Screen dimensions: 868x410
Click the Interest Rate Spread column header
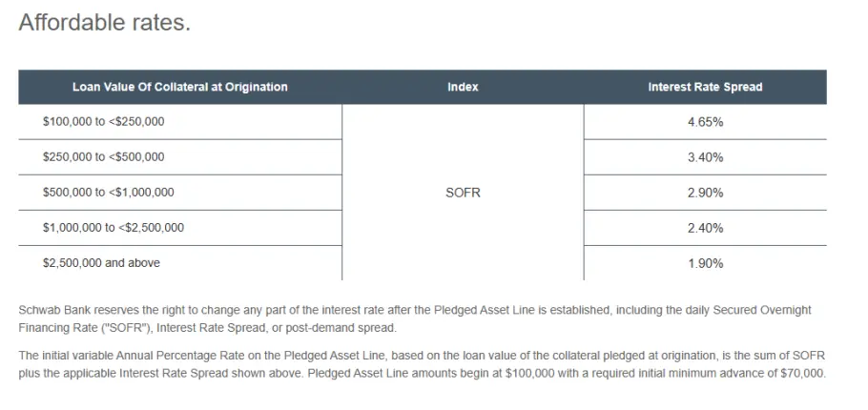(x=705, y=87)
